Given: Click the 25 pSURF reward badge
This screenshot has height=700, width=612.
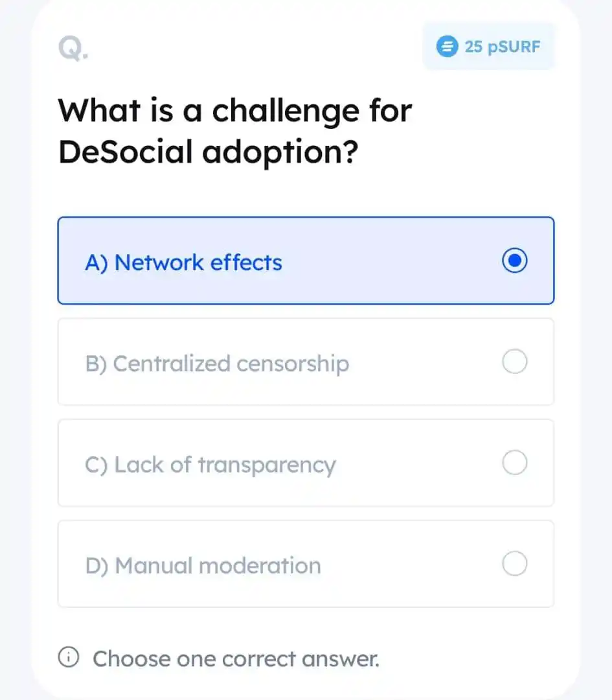Looking at the screenshot, I should click(489, 47).
